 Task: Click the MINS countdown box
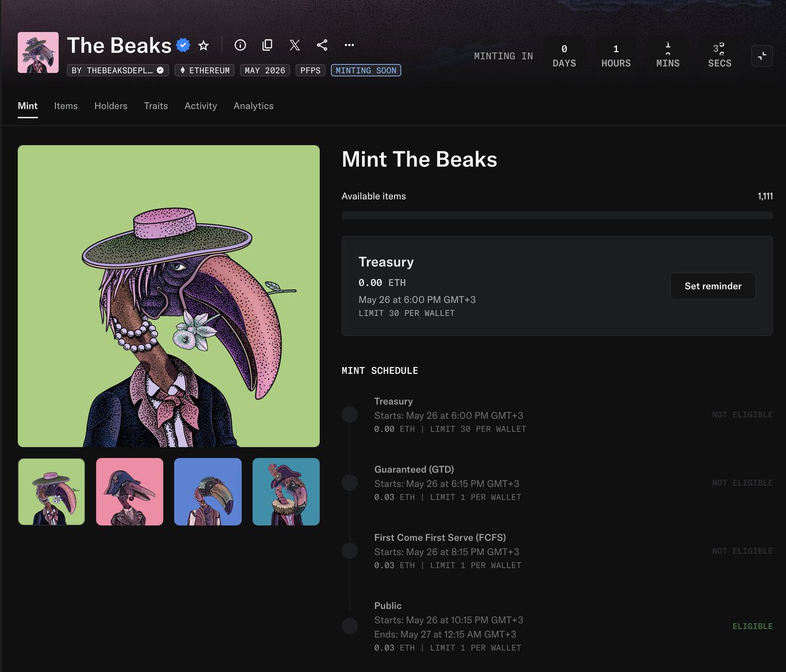[x=668, y=56]
